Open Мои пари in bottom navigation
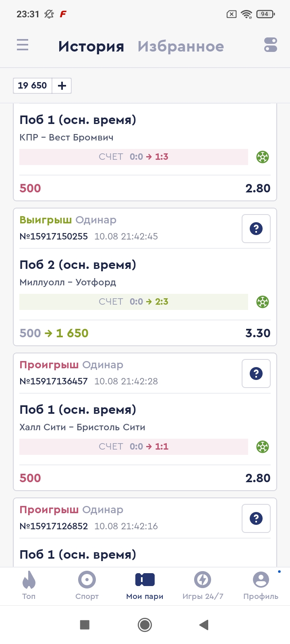Viewport: 290px width, 644px height. pyautogui.click(x=145, y=586)
